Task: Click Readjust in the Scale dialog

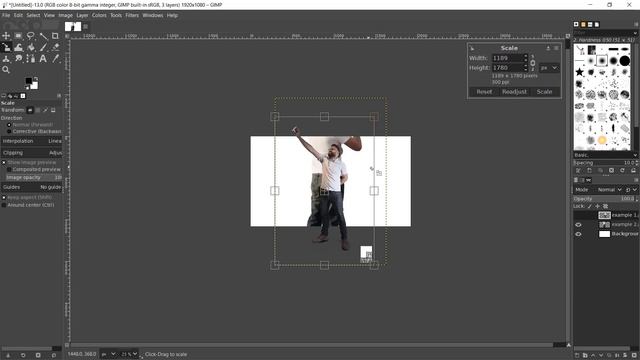Action: pyautogui.click(x=514, y=92)
